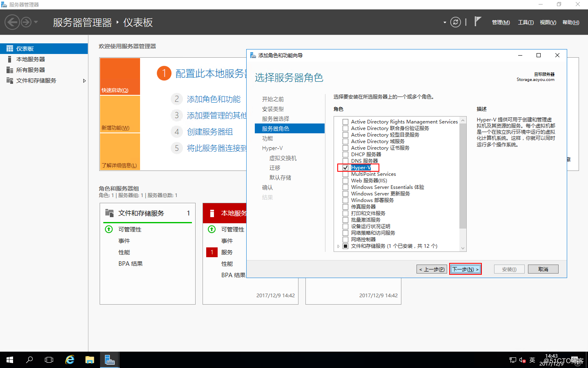Check the DHCP 服务器 role
Image resolution: width=588 pixels, height=368 pixels.
pyautogui.click(x=345, y=155)
